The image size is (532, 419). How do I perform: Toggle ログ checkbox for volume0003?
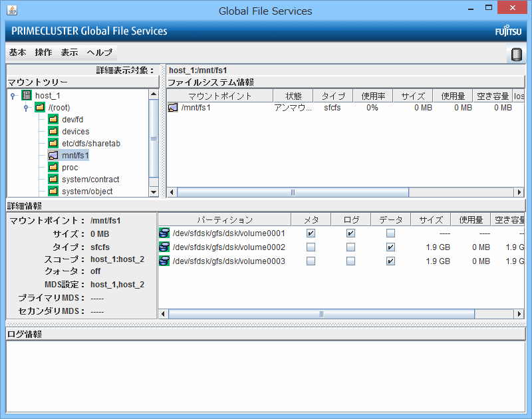(x=351, y=261)
